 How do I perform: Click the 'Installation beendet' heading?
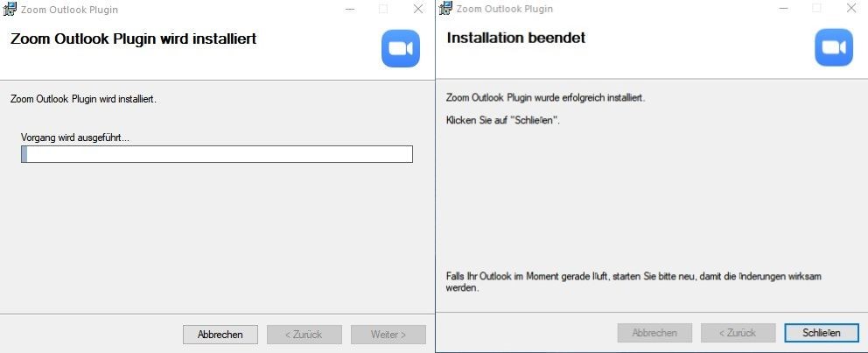coord(516,38)
